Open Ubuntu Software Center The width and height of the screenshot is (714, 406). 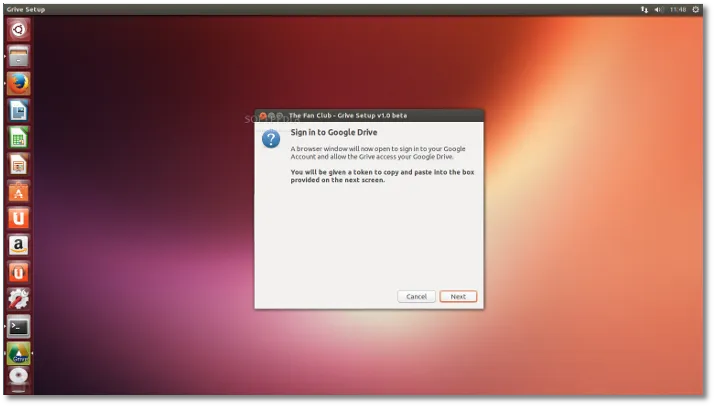18,191
